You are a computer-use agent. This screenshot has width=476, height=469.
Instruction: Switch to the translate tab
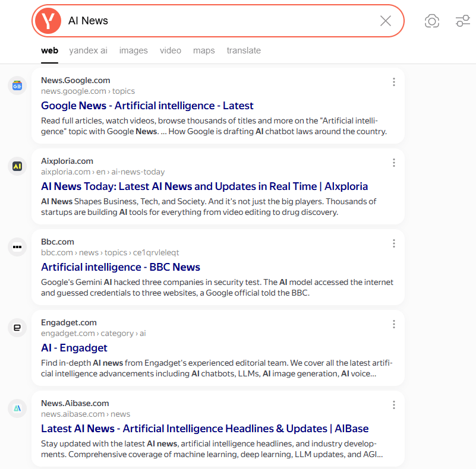click(x=244, y=50)
